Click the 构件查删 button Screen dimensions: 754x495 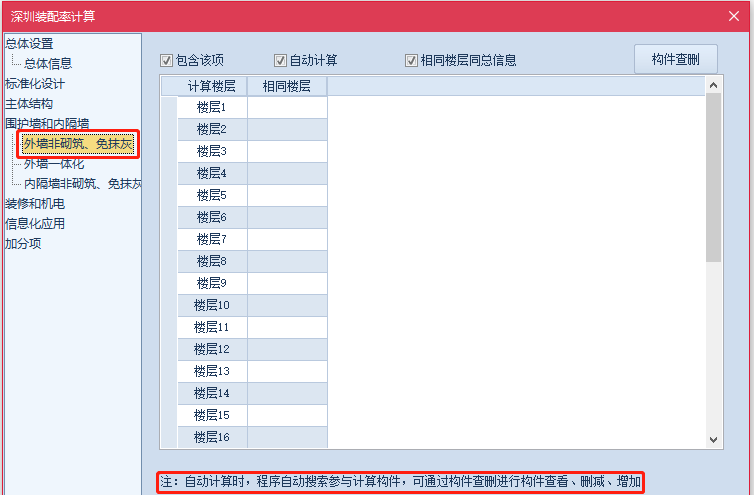(x=675, y=59)
